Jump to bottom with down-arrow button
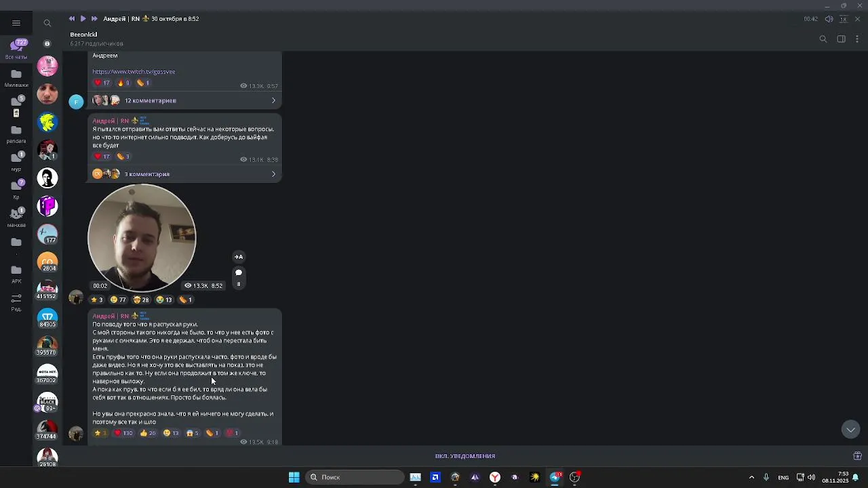868x488 pixels. pos(850,430)
